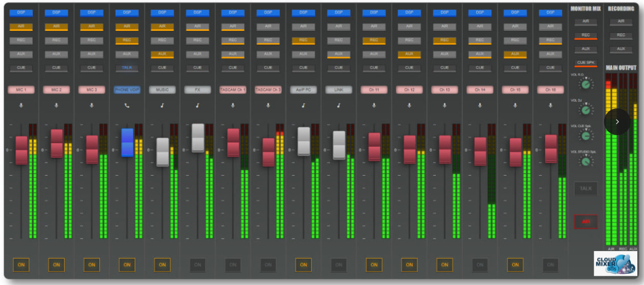Click the blue PHONE VOIP fader handle
The height and width of the screenshot is (285, 644).
coord(127,142)
